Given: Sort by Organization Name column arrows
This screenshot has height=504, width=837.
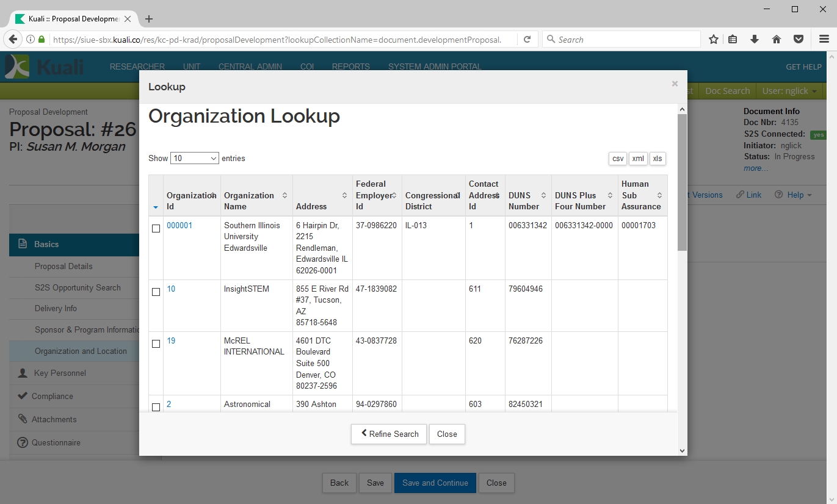Looking at the screenshot, I should [x=284, y=195].
